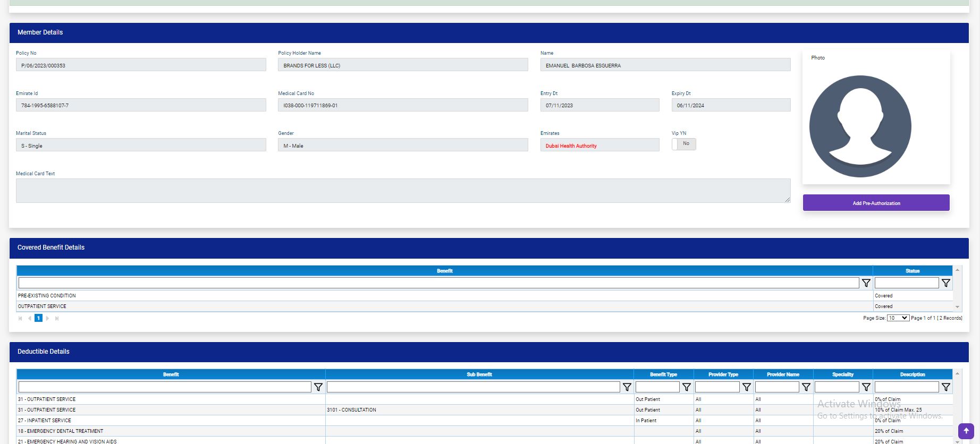Image resolution: width=980 pixels, height=444 pixels.
Task: Go to next page in Covered Benefits pager
Action: (x=48, y=319)
